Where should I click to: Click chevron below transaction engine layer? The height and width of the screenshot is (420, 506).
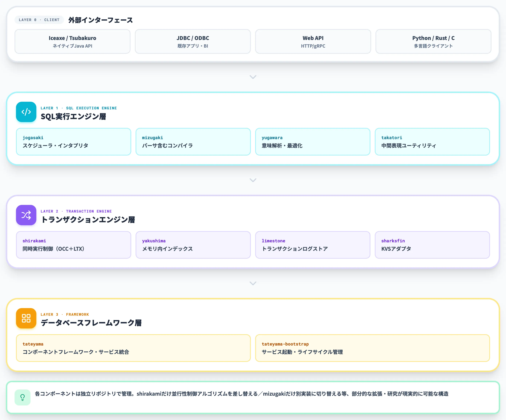[x=253, y=283]
